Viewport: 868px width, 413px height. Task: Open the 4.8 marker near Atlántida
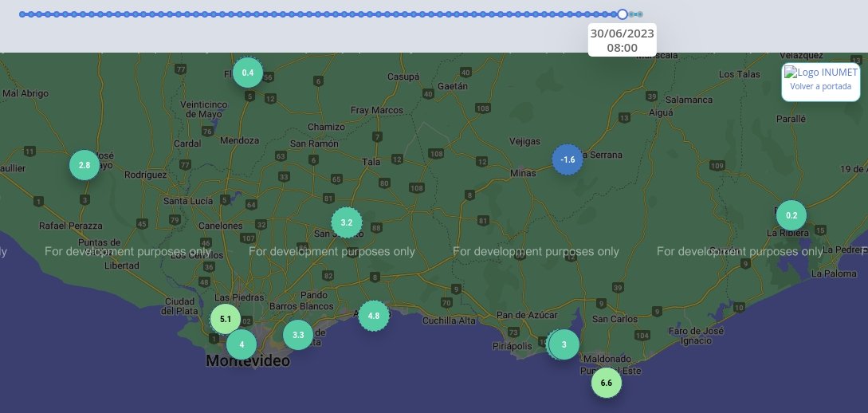point(374,316)
